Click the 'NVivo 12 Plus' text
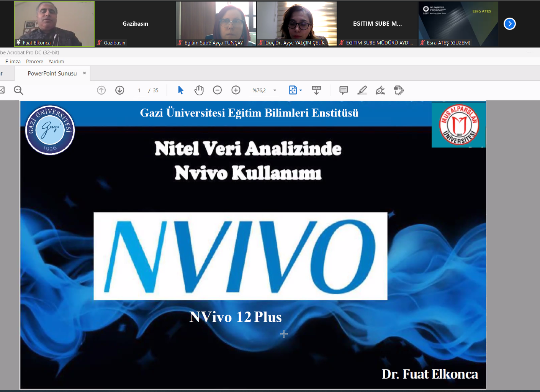540x392 pixels. (236, 317)
